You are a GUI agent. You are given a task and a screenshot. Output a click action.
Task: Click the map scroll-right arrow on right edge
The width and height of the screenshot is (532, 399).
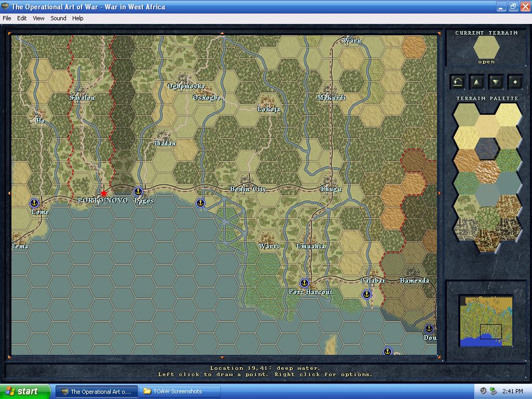[440, 193]
